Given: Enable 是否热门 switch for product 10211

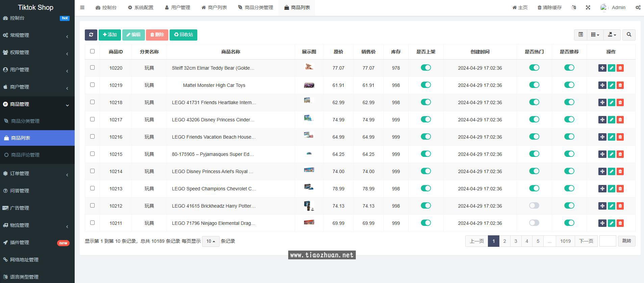Looking at the screenshot, I should click(534, 223).
